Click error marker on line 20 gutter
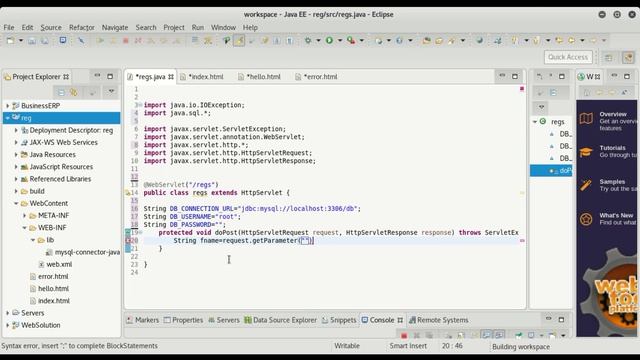Viewport: 640px width, 360px height. point(127,240)
